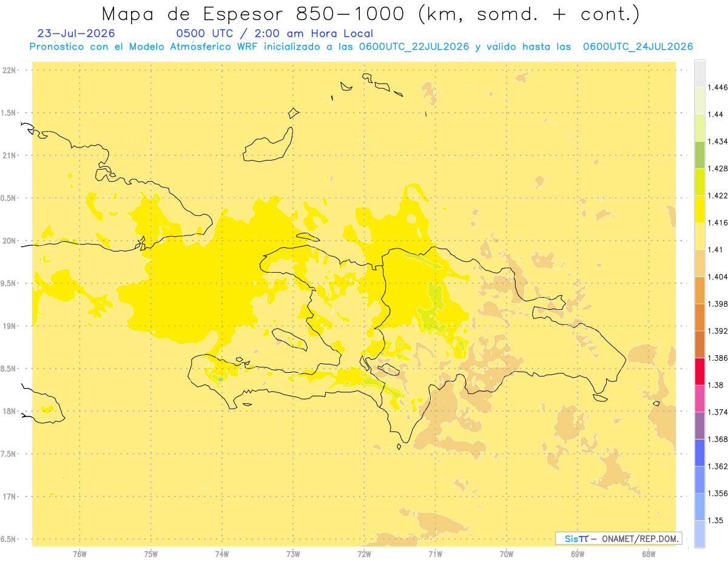Click the latitude label '17N'
Screen dimensions: 728x562
click(9, 497)
